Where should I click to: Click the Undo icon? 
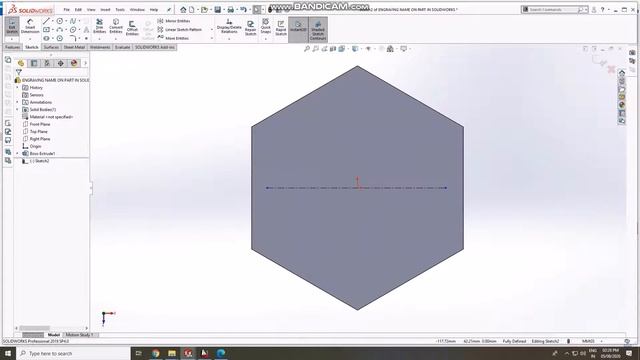click(x=244, y=9)
